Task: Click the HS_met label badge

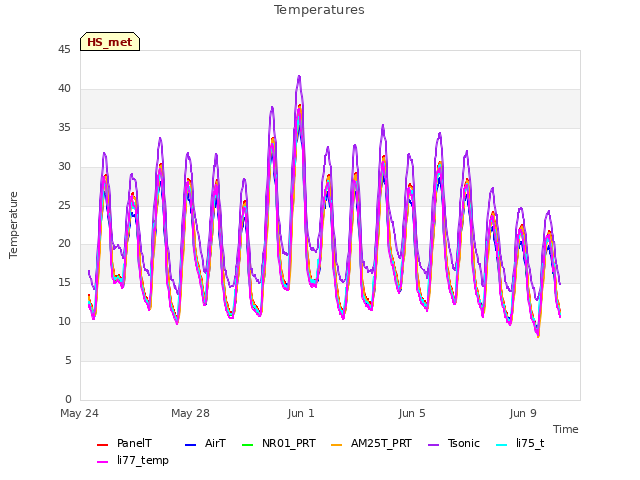Action: click(x=110, y=42)
